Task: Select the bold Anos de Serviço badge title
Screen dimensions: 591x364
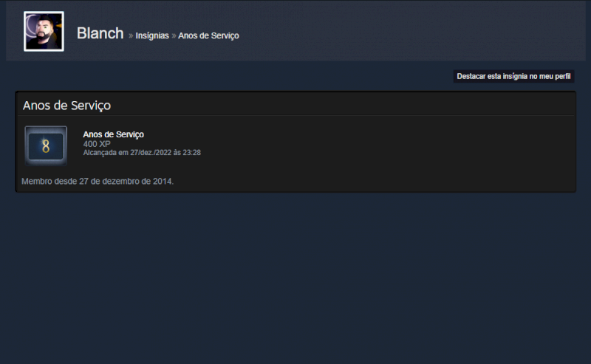Action: coord(114,134)
